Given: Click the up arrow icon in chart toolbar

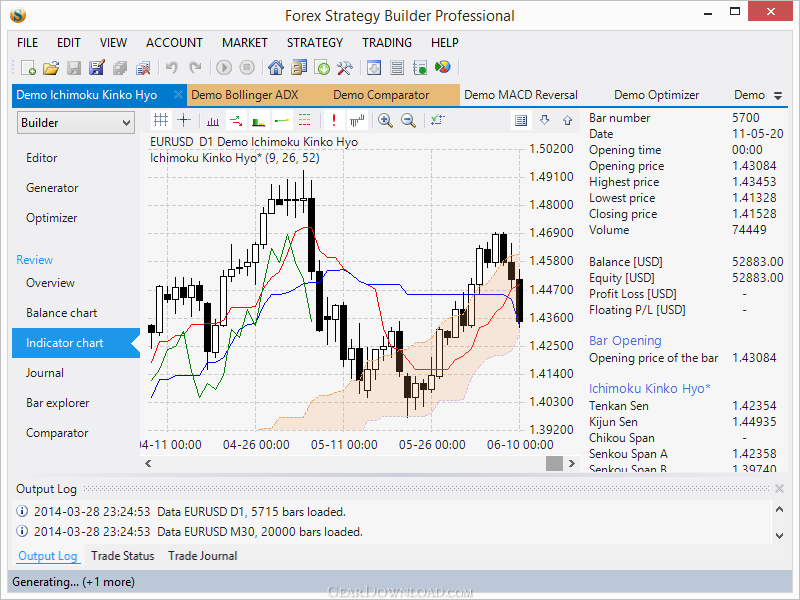Looking at the screenshot, I should (567, 120).
